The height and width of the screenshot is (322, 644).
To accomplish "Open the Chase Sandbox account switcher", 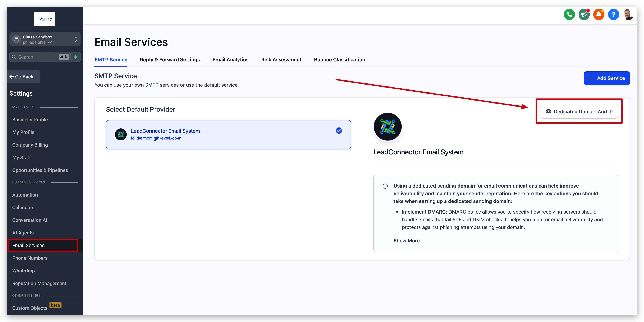I will click(45, 39).
